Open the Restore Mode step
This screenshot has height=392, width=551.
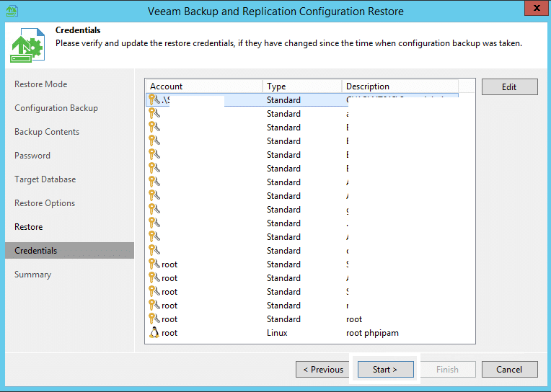point(41,84)
